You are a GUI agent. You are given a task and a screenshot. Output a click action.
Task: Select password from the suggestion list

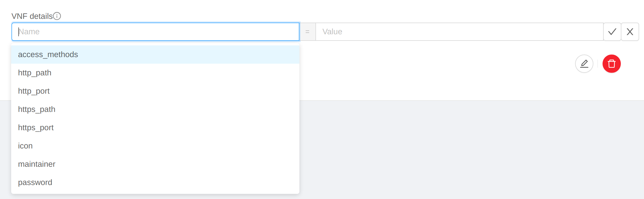click(35, 182)
